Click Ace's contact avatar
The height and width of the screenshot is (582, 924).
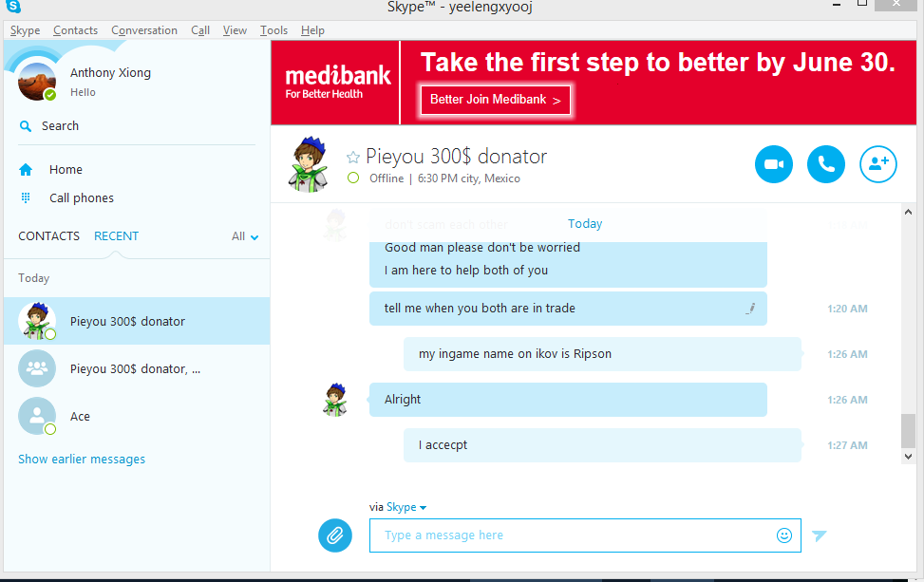pos(37,417)
